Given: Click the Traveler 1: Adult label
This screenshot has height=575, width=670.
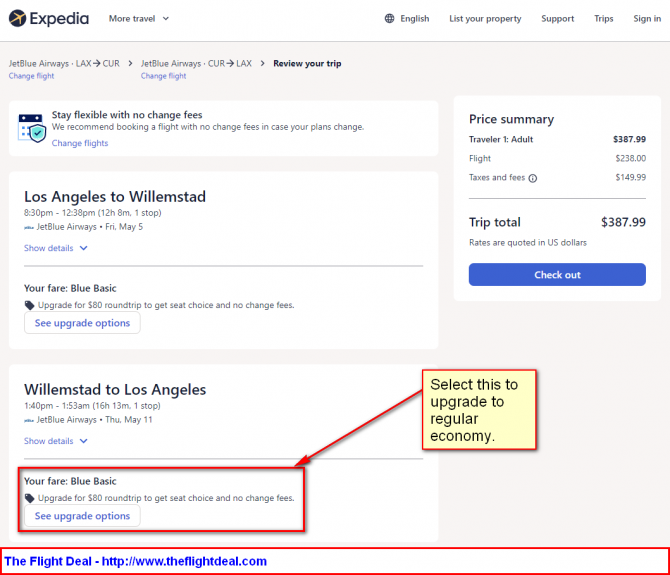Looking at the screenshot, I should (x=501, y=139).
